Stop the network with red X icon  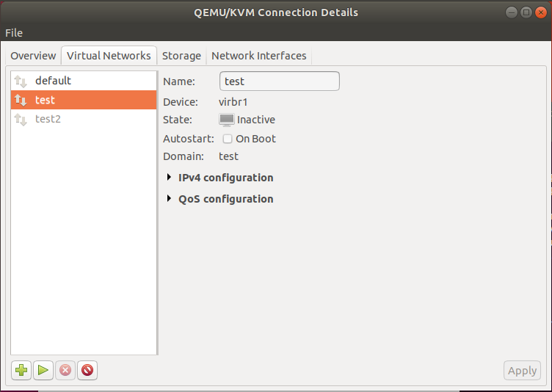tap(65, 370)
